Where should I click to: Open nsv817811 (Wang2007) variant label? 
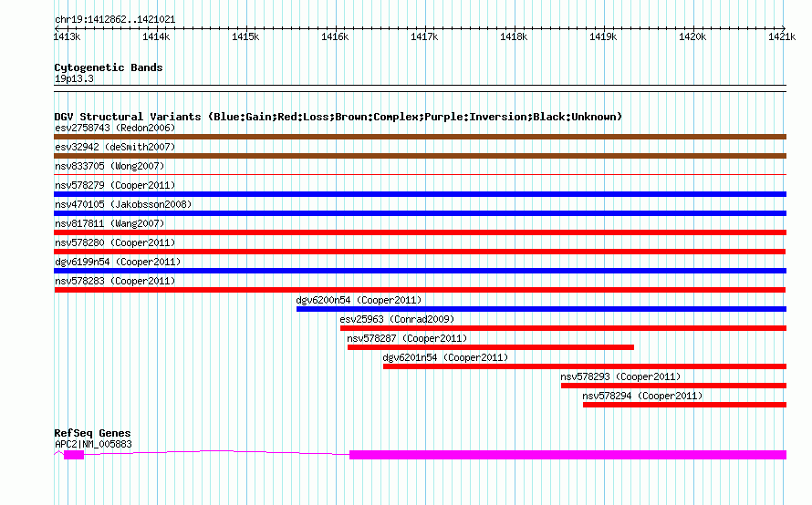coord(109,223)
